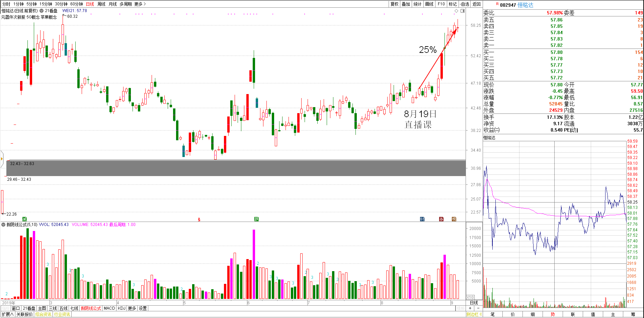Open the 综合资讯 link at bottom

(43, 314)
